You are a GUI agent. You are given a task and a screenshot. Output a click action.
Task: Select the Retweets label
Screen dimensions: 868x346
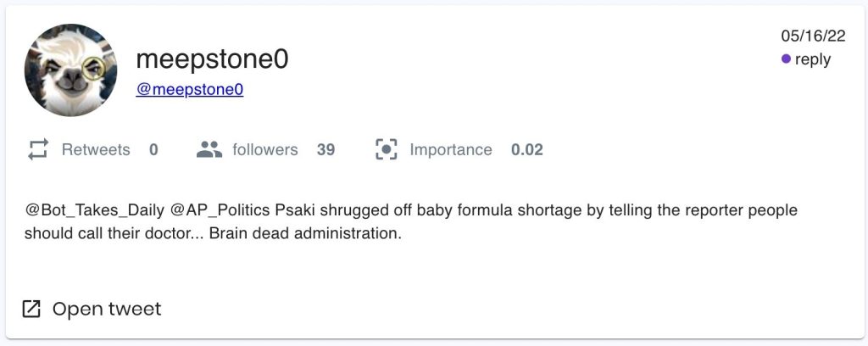tap(96, 150)
